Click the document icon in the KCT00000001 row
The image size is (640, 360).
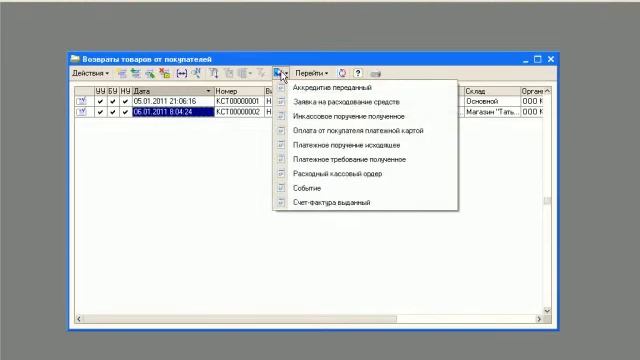tap(81, 101)
